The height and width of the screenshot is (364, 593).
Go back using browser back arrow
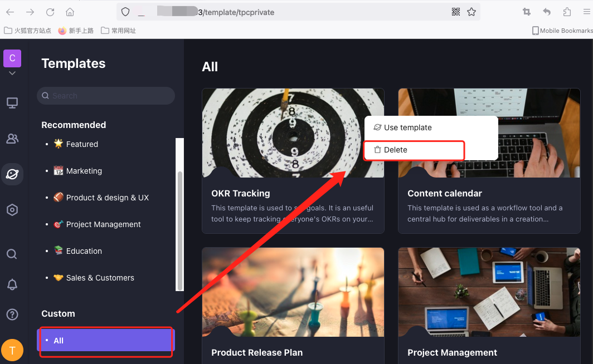[10, 12]
